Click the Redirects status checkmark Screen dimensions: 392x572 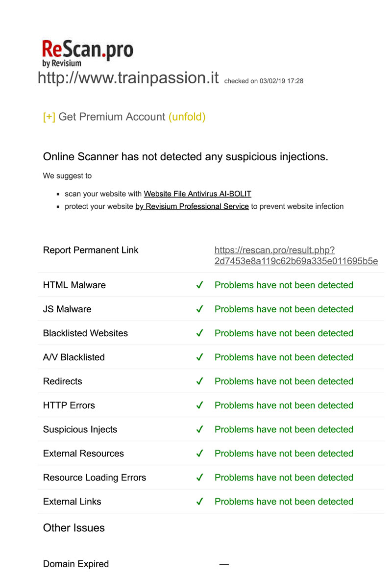tap(199, 381)
